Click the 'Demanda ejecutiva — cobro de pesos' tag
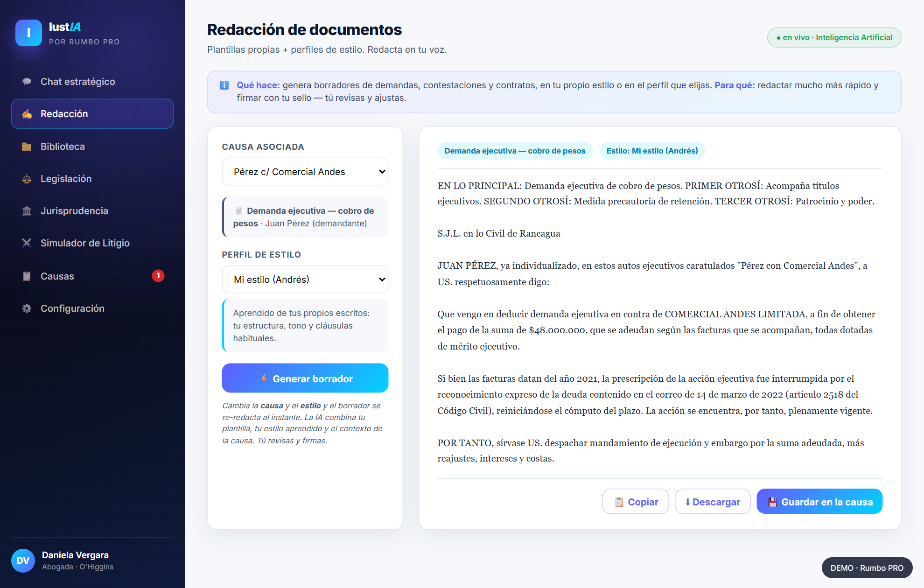This screenshot has height=588, width=924. (x=515, y=151)
